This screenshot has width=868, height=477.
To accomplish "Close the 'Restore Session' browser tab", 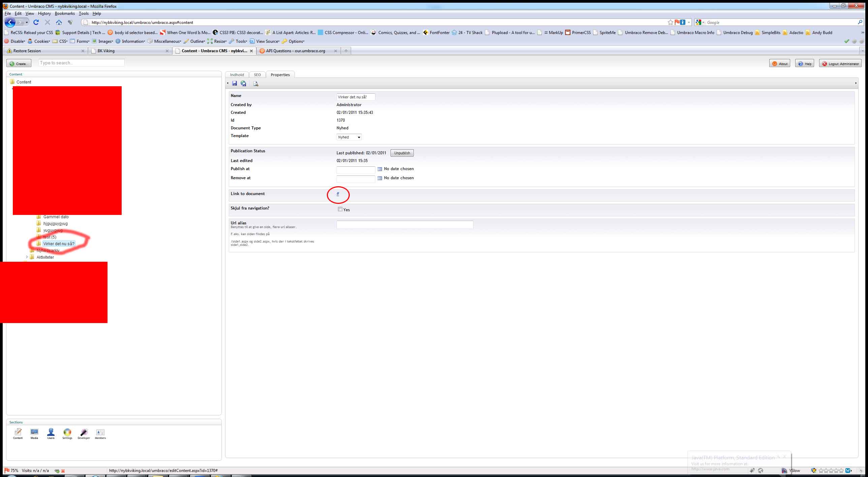I will (83, 51).
